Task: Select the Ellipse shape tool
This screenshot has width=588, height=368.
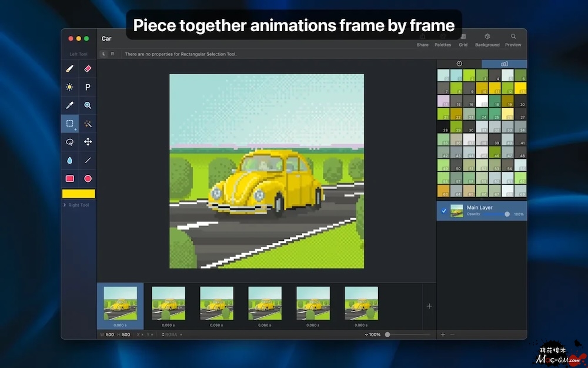Action: [x=88, y=178]
